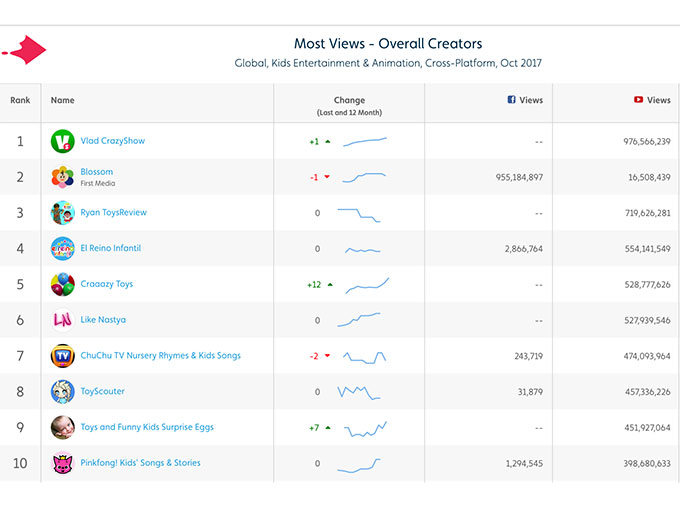Open Pinkfong! Kids' Songs & Stories link
The image size is (680, 510).
pos(141,463)
